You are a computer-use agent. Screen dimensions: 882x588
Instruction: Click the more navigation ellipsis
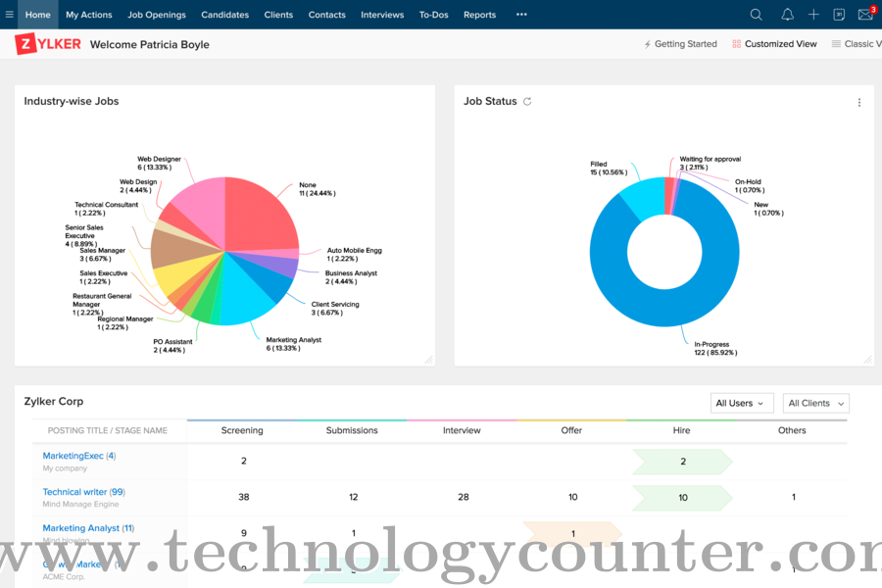click(521, 15)
